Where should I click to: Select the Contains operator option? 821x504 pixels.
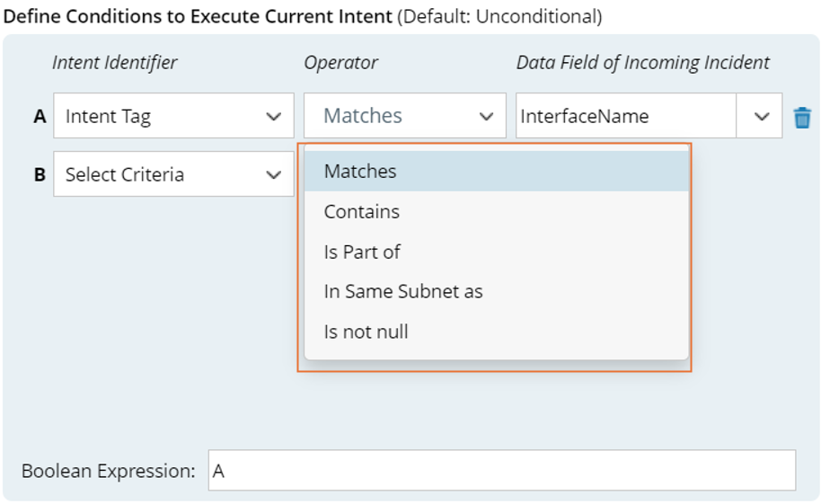(x=362, y=212)
